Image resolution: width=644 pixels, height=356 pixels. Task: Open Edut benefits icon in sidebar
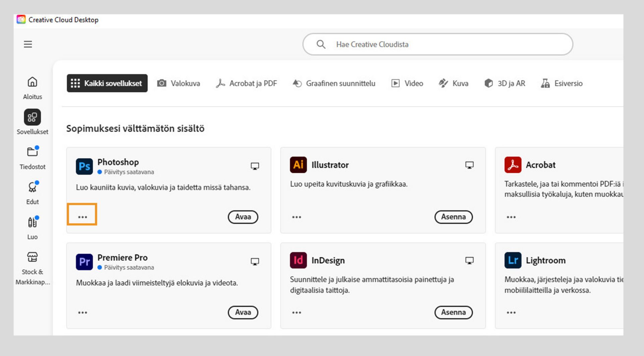(x=32, y=187)
